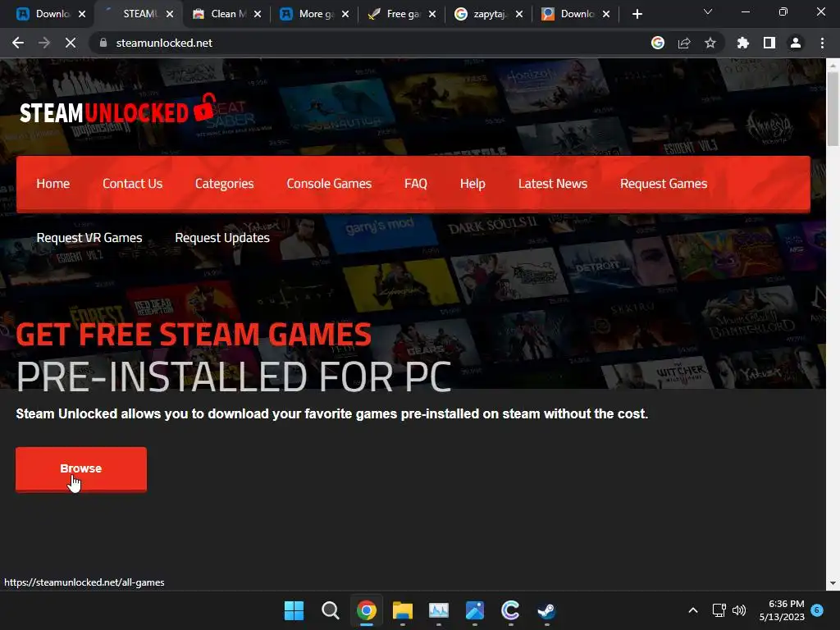The height and width of the screenshot is (630, 840).
Task: Go to Console Games
Action: [329, 184]
